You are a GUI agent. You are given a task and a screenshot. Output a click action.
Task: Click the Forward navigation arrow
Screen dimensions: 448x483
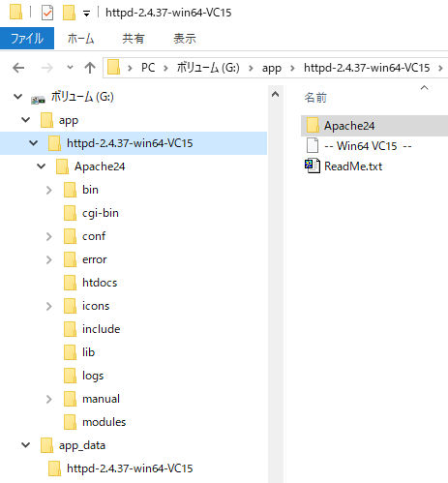(47, 68)
